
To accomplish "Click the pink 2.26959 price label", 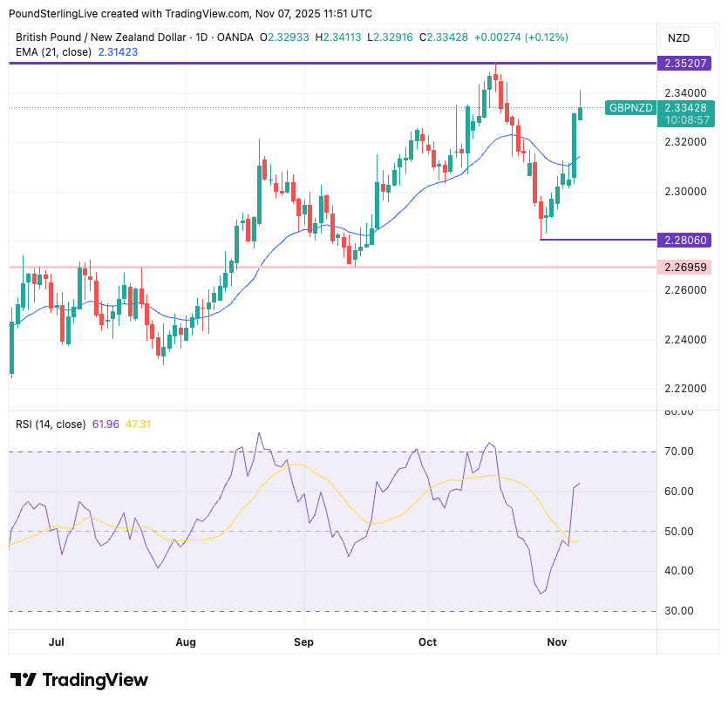I will [x=686, y=267].
